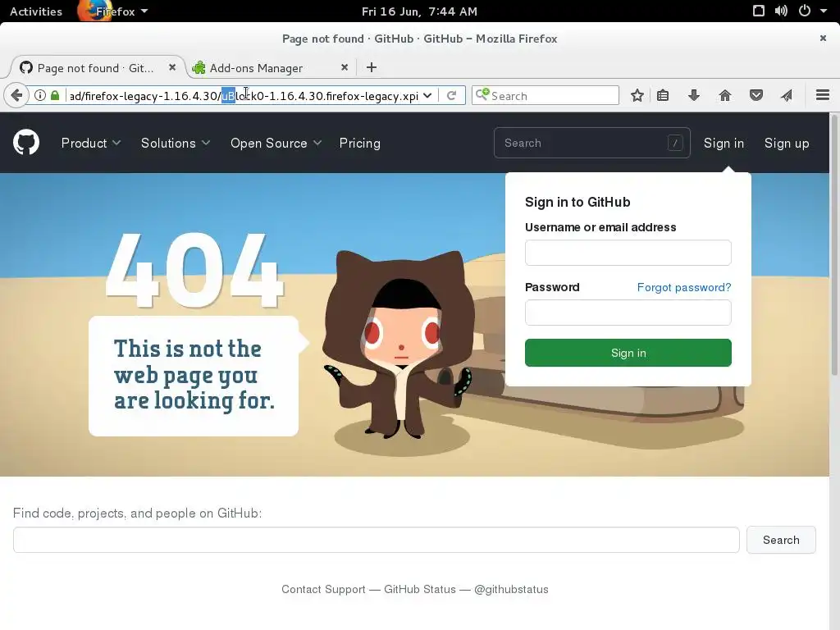Click the URL address bar text

click(244, 96)
